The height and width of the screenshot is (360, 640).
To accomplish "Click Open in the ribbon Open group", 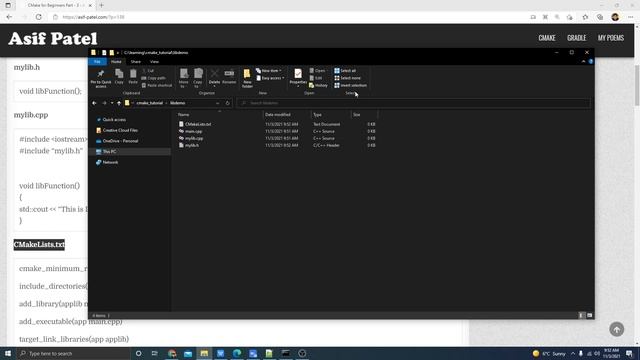I will pos(318,71).
